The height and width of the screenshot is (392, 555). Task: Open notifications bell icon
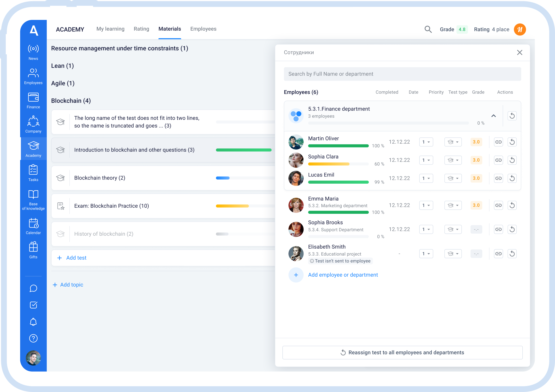pyautogui.click(x=33, y=322)
